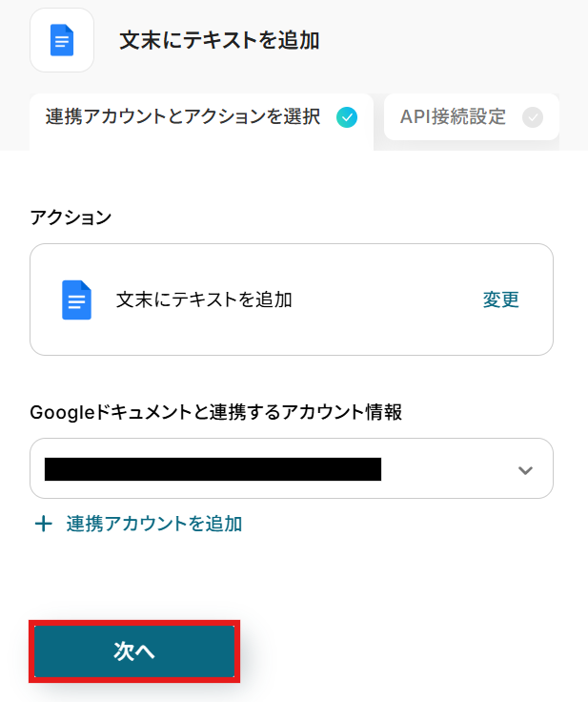This screenshot has height=702, width=588.
Task: Click the teal completed checkmark icon
Action: (x=347, y=117)
